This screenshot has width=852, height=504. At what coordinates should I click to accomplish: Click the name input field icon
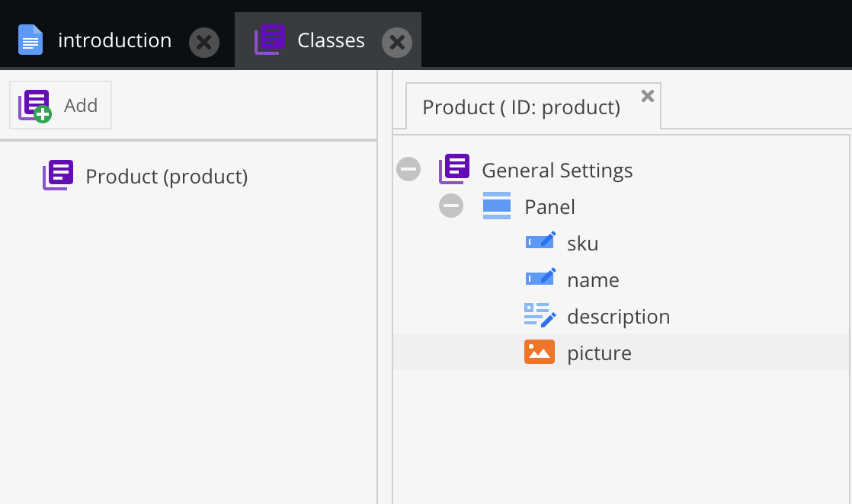click(x=540, y=279)
